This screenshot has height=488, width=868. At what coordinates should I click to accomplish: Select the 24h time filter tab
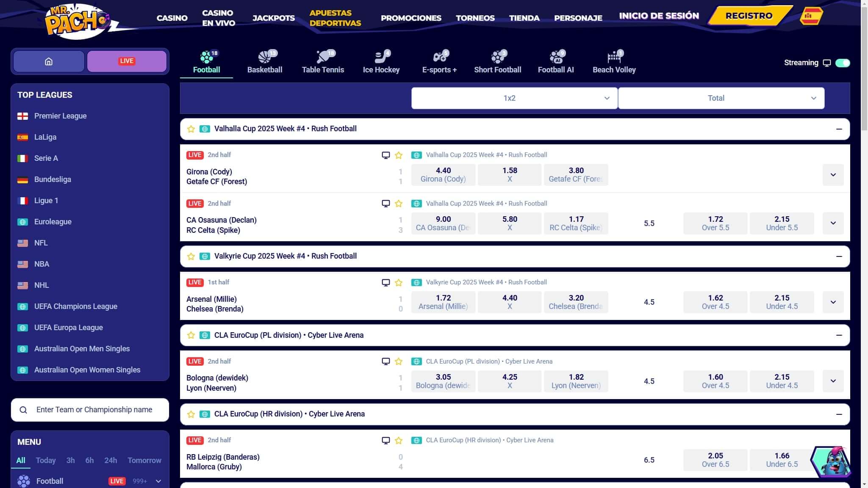(111, 460)
